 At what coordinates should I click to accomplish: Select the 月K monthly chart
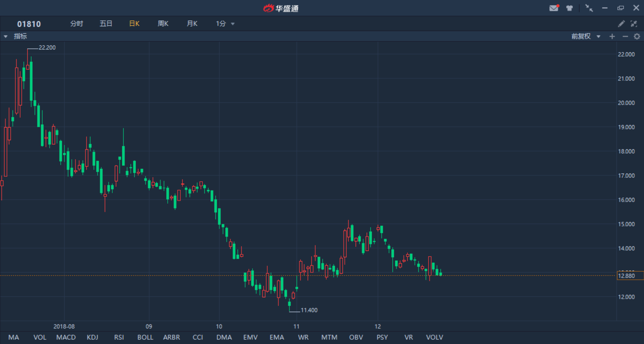click(x=192, y=24)
